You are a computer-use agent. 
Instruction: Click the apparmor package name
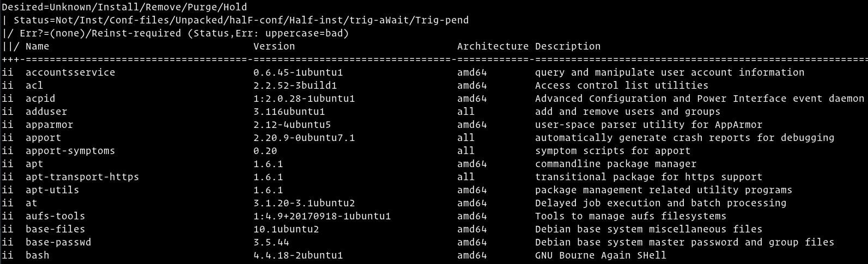coord(49,125)
